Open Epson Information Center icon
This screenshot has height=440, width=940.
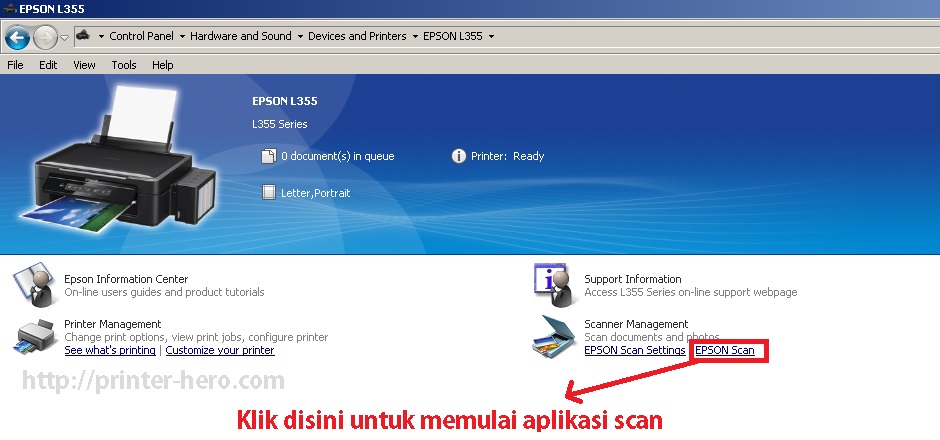pyautogui.click(x=34, y=285)
